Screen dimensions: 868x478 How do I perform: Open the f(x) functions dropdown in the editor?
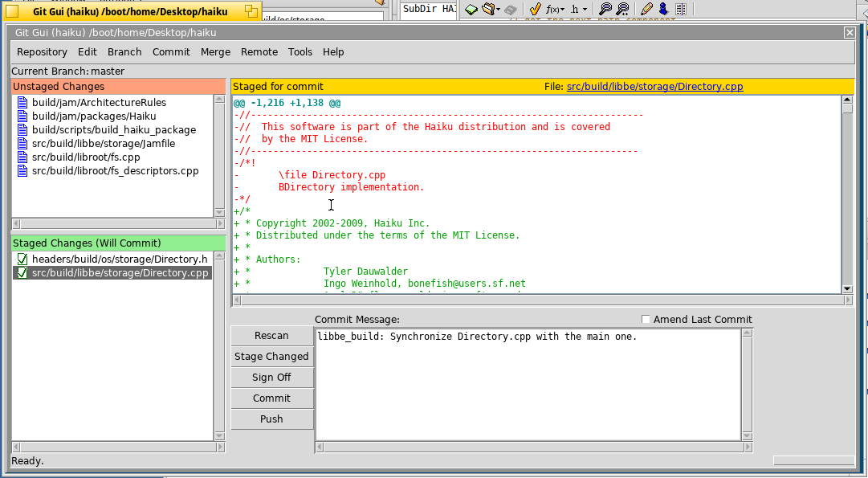[555, 10]
